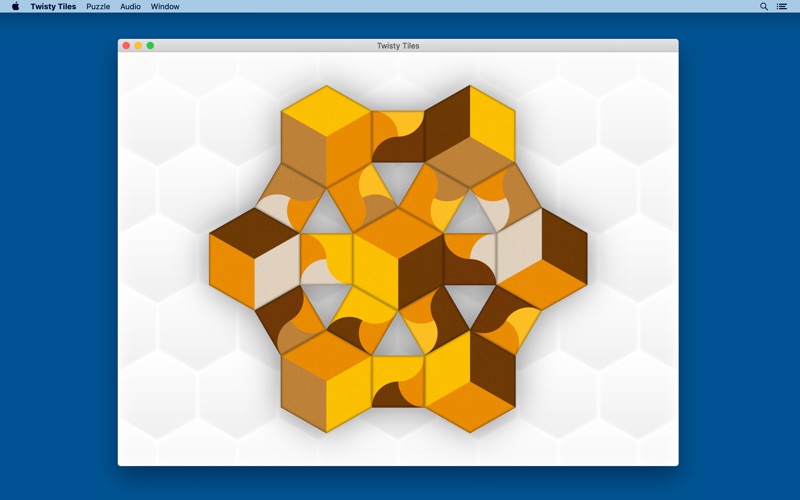
Task: Click tilted square between top-left and center hexagons
Action: pyautogui.click(x=362, y=197)
